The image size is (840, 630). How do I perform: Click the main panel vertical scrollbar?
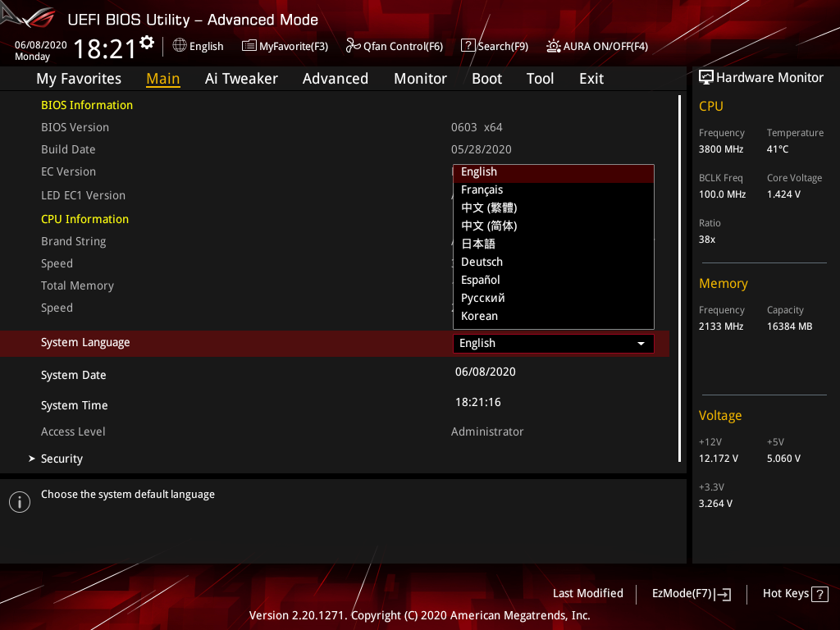(679, 279)
